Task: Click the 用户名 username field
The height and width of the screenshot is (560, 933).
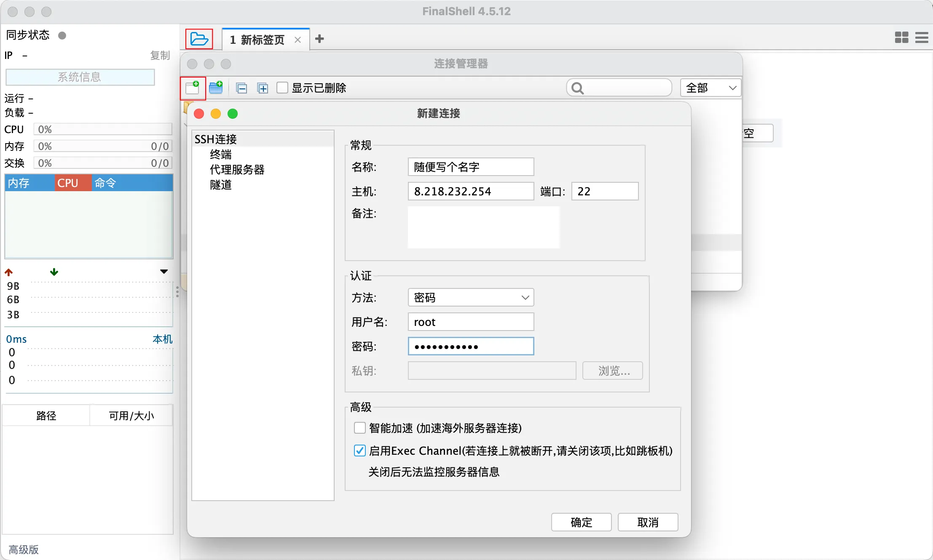Action: click(x=471, y=322)
